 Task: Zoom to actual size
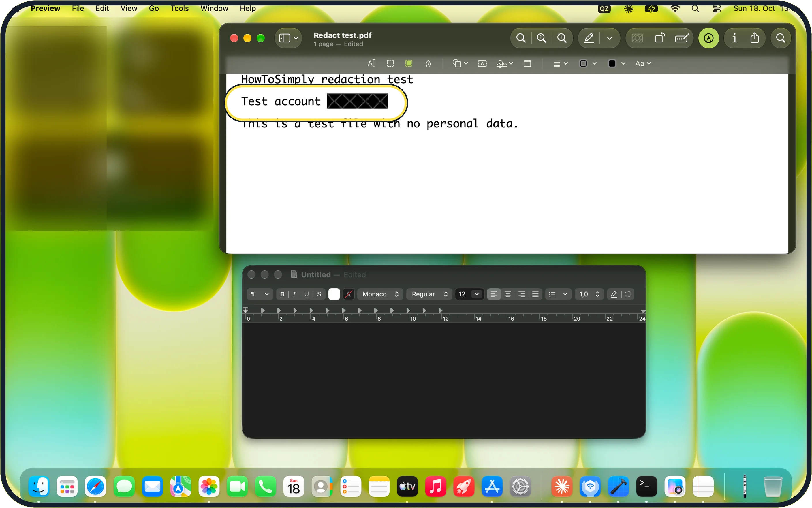click(541, 38)
